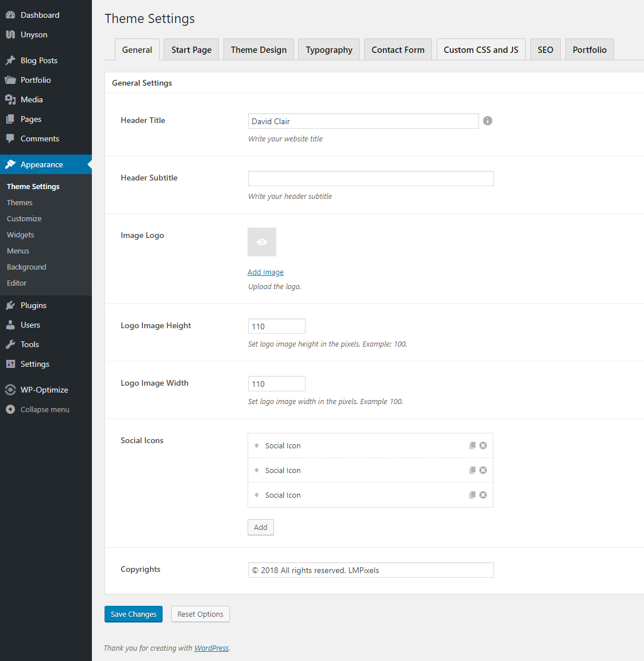
Task: Open Tools via the wrench icon
Action: pyautogui.click(x=10, y=344)
